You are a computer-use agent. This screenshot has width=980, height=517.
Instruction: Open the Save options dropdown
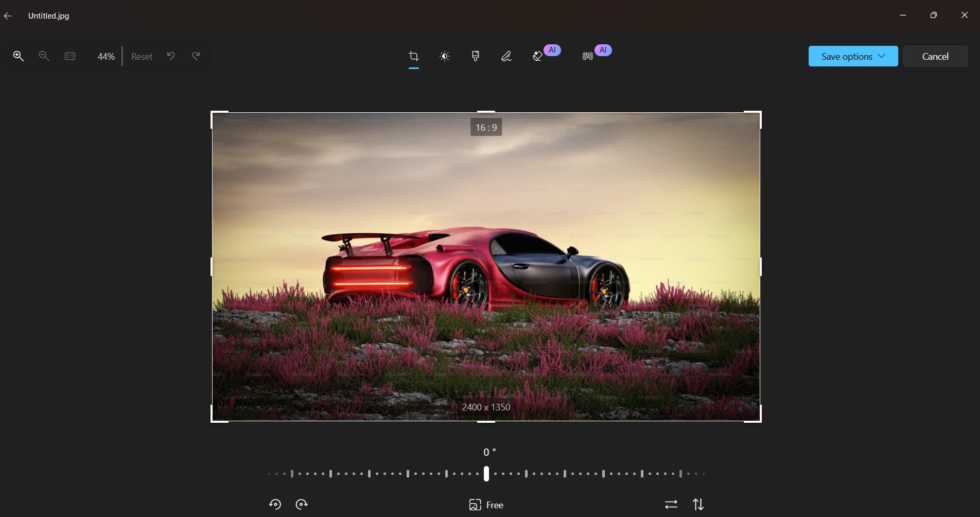click(x=852, y=56)
